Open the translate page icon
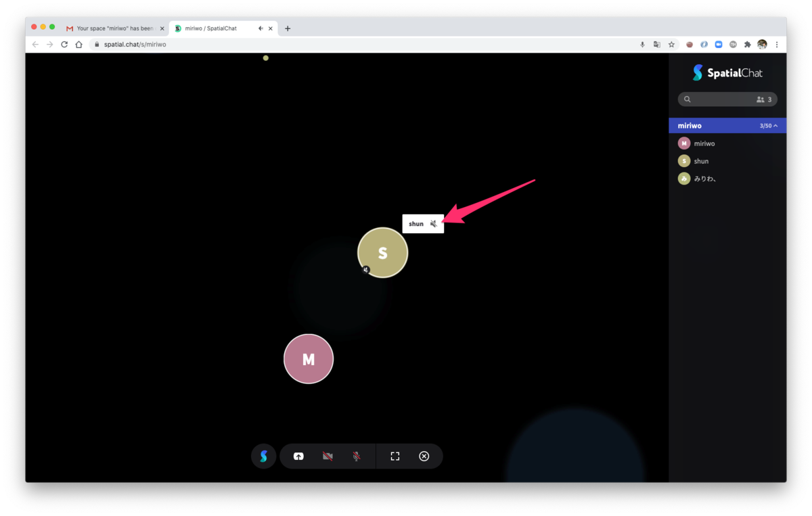The width and height of the screenshot is (812, 516). [x=656, y=45]
